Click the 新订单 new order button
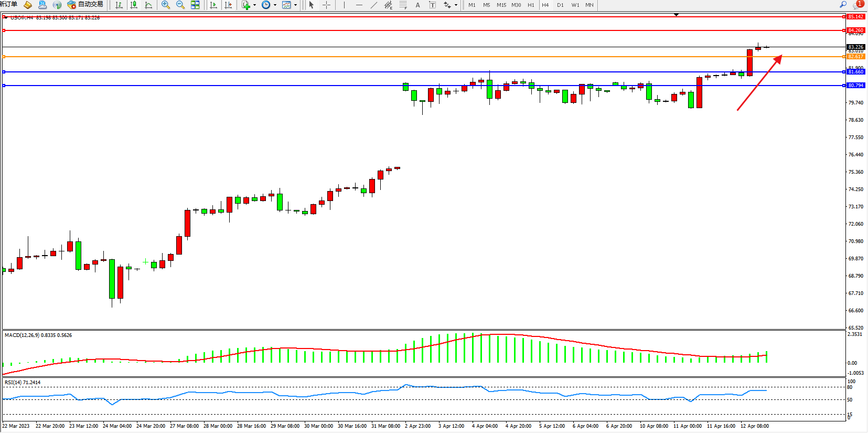Image resolution: width=868 pixels, height=433 pixels. click(x=9, y=4)
